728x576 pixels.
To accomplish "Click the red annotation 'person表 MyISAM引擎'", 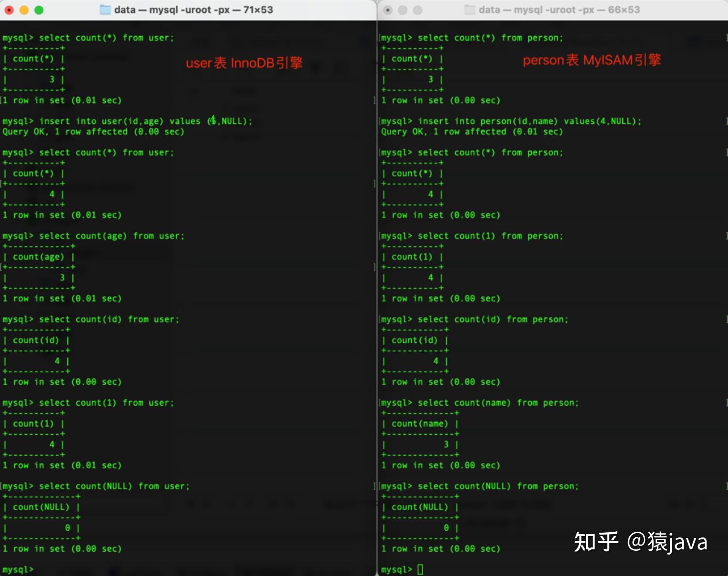I will (x=592, y=60).
